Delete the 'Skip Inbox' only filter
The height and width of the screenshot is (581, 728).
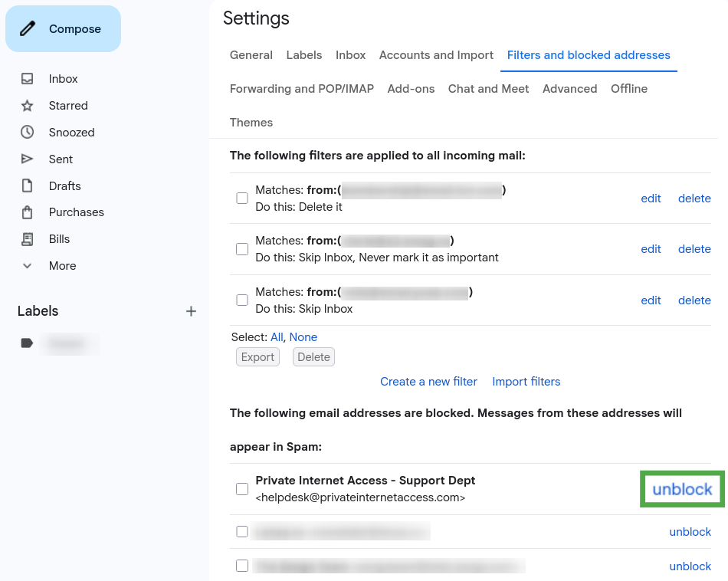pyautogui.click(x=694, y=300)
